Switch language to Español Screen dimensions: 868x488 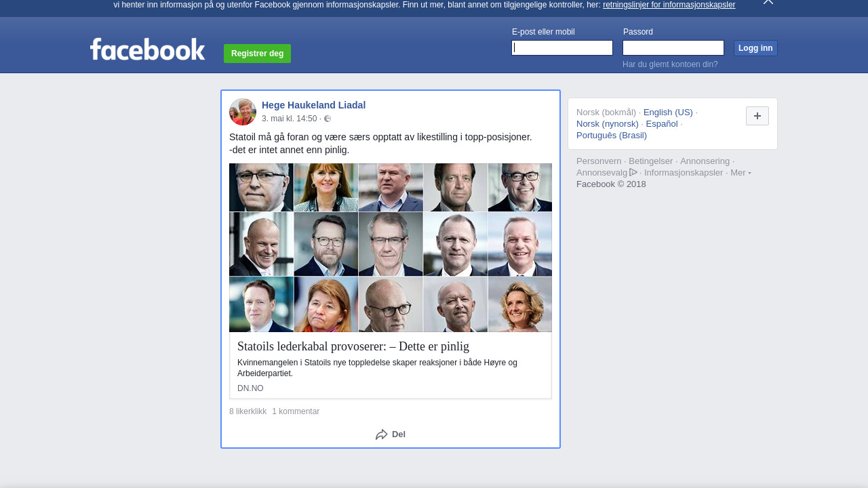coord(662,124)
